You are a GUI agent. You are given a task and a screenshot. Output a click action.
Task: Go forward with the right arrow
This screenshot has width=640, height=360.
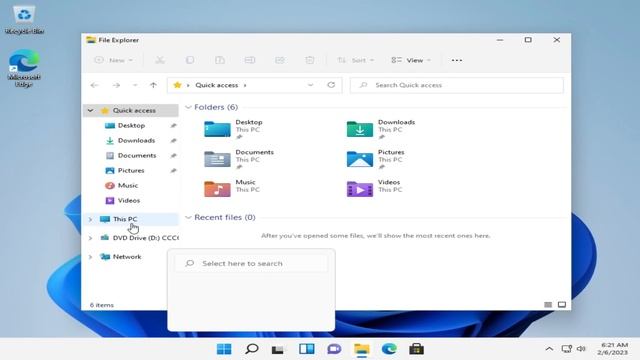pyautogui.click(x=116, y=85)
